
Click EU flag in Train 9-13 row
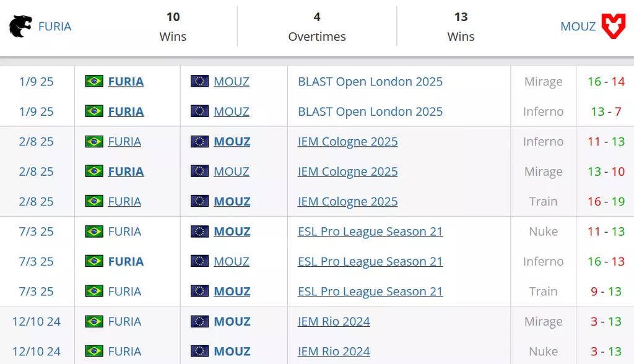(x=199, y=292)
